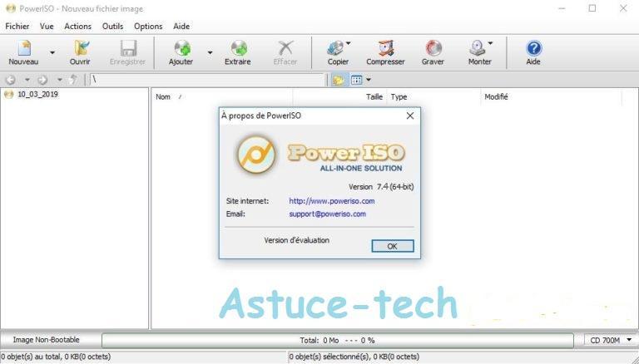Open the Fichier menu
The height and width of the screenshot is (364, 639).
(x=17, y=26)
